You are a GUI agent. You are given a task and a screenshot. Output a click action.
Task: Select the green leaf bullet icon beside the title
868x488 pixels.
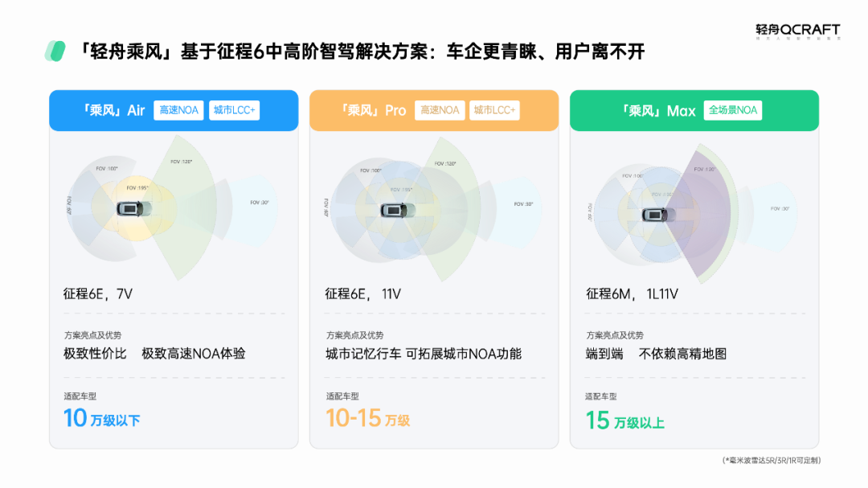click(56, 51)
